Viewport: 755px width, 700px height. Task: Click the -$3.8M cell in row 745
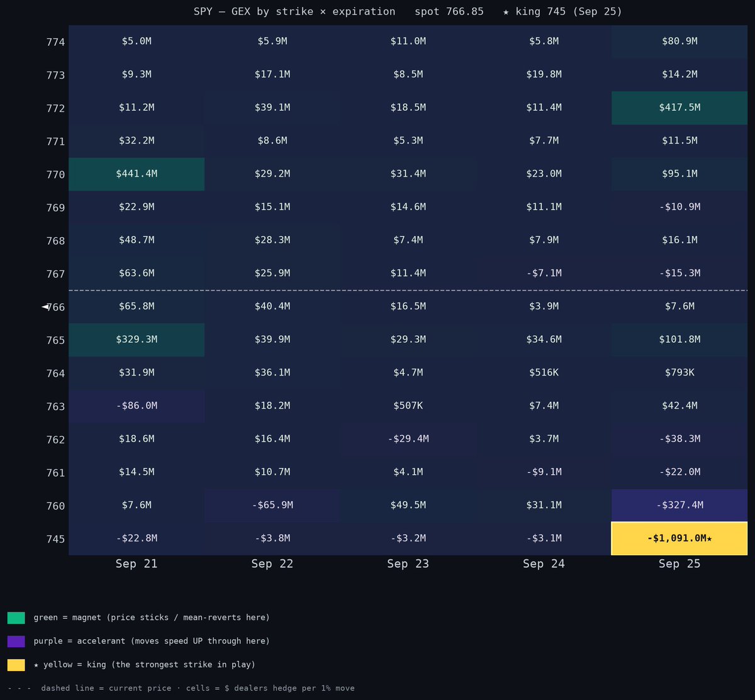pyautogui.click(x=272, y=538)
